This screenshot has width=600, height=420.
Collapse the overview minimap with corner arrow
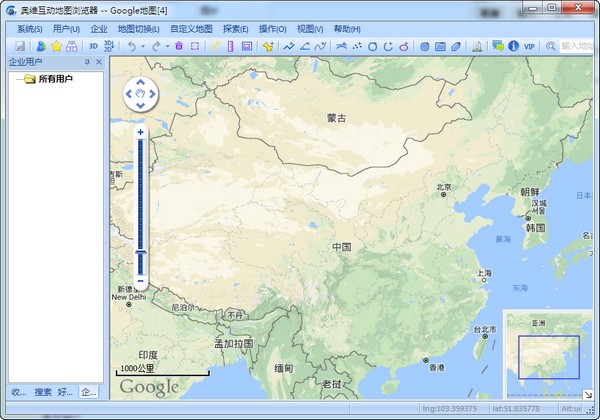(589, 394)
